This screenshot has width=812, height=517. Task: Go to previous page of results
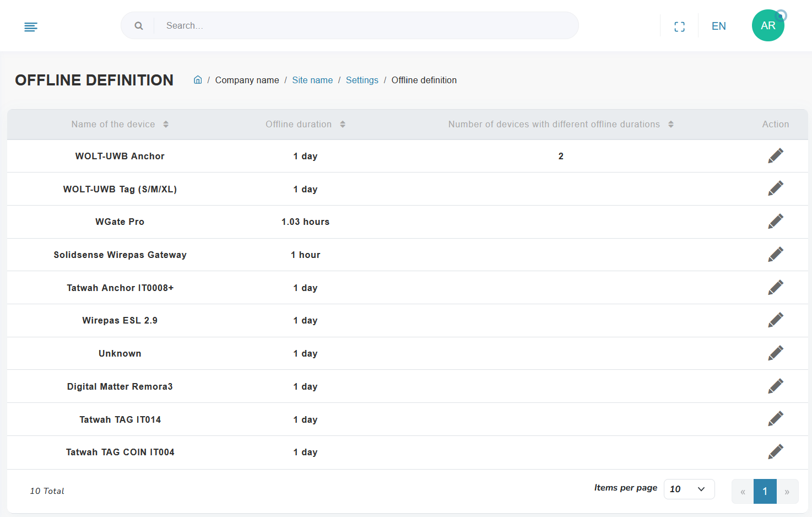[743, 492]
